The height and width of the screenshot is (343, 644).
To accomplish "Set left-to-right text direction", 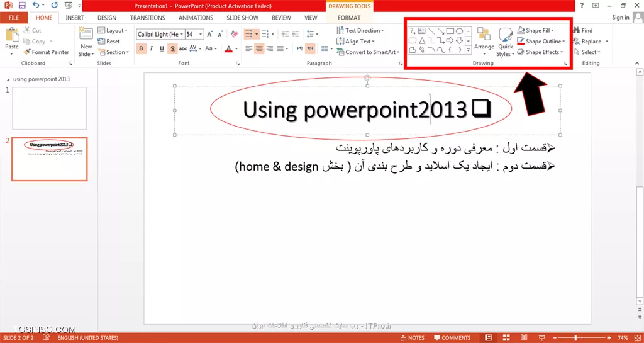I will [x=300, y=48].
